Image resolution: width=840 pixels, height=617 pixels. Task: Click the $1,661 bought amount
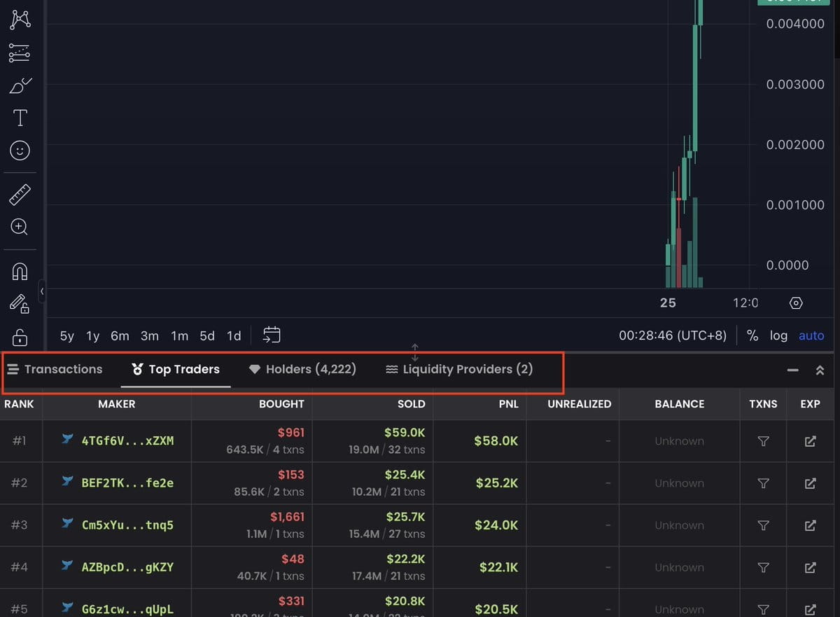287,517
